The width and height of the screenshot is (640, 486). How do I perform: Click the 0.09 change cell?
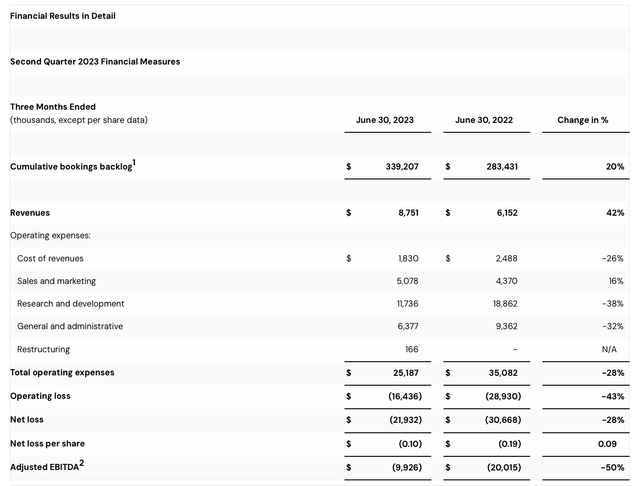click(607, 444)
